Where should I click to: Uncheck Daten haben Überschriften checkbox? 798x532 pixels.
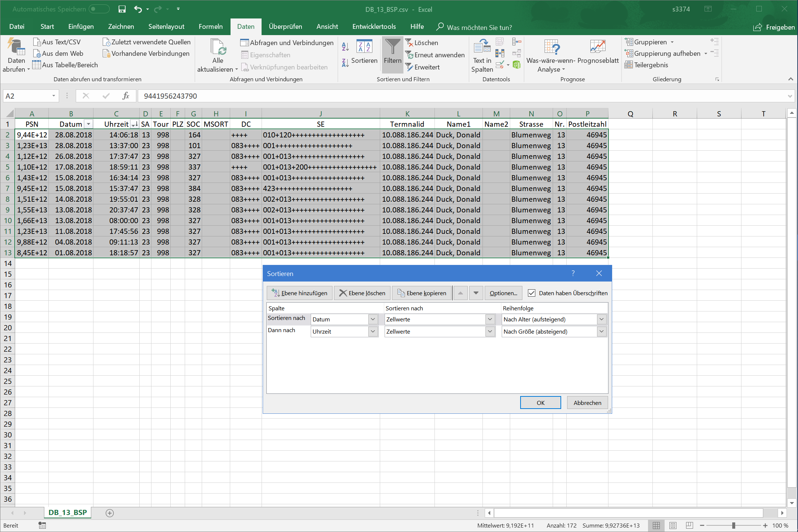click(x=532, y=293)
